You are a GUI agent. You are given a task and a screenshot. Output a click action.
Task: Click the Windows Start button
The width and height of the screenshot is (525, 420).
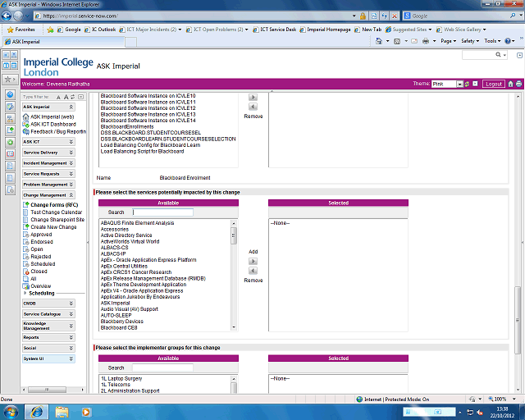pyautogui.click(x=11, y=410)
